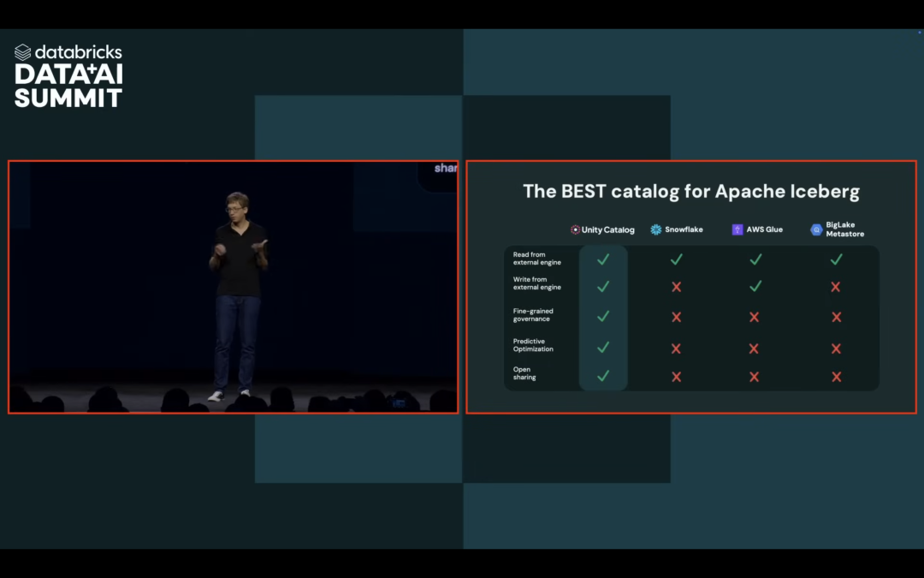Click the "Fine-grained governance" row label
Screen dimensions: 924x578
click(533, 315)
